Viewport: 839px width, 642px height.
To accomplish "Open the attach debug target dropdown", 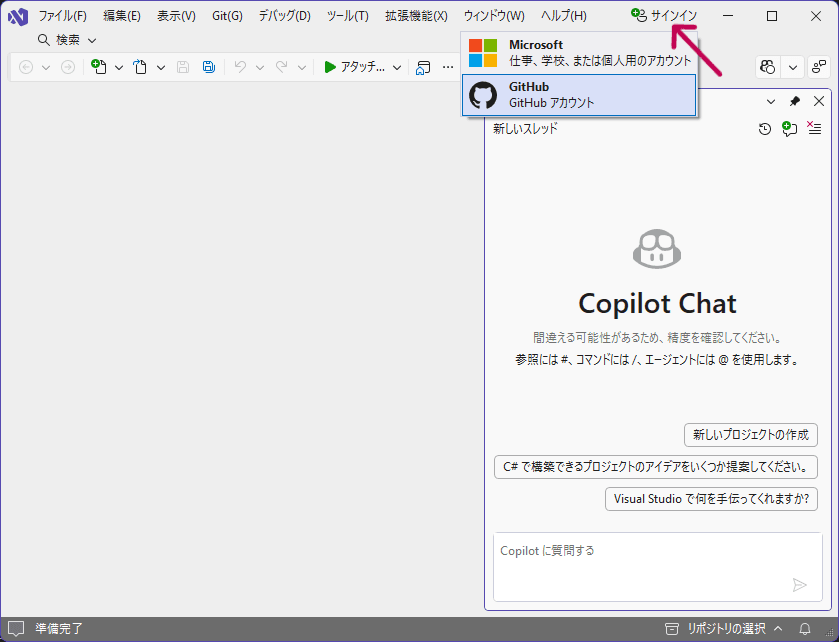I will [x=397, y=67].
